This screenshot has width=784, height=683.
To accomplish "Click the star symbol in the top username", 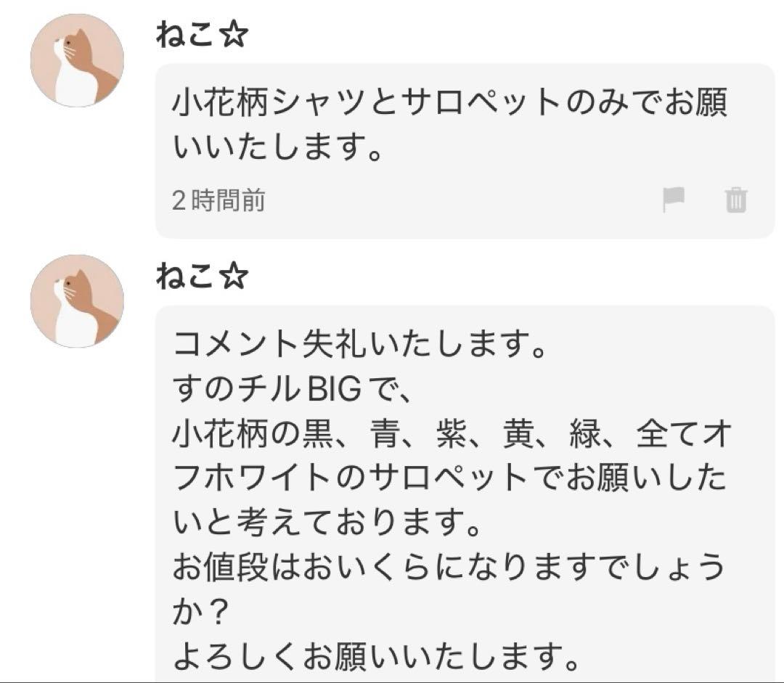I will pos(234,37).
